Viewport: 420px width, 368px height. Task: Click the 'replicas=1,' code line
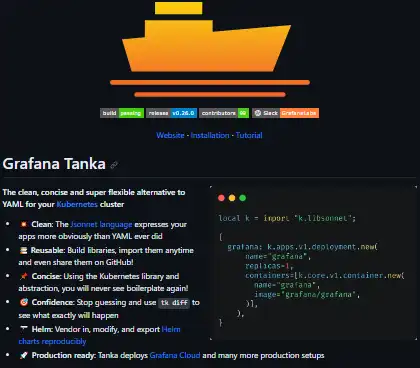[269, 266]
